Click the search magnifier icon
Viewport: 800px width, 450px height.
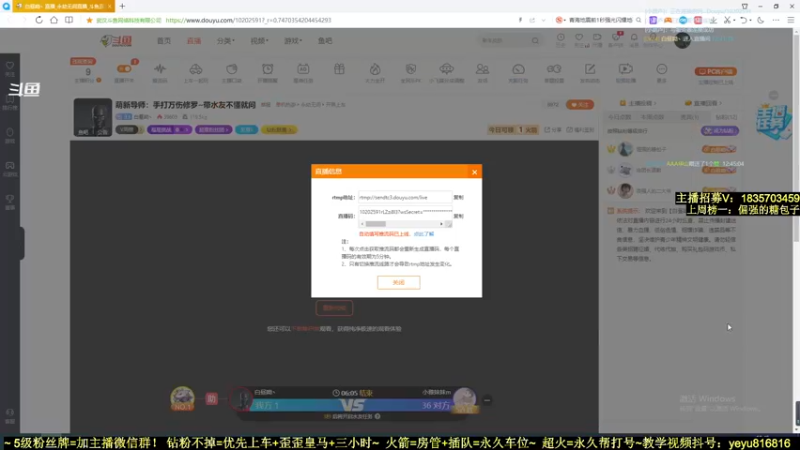pos(535,40)
